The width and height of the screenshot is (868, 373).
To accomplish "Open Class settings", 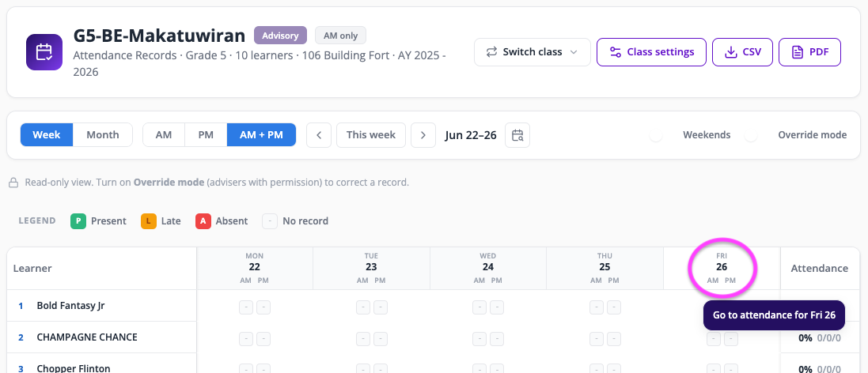I will 651,52.
